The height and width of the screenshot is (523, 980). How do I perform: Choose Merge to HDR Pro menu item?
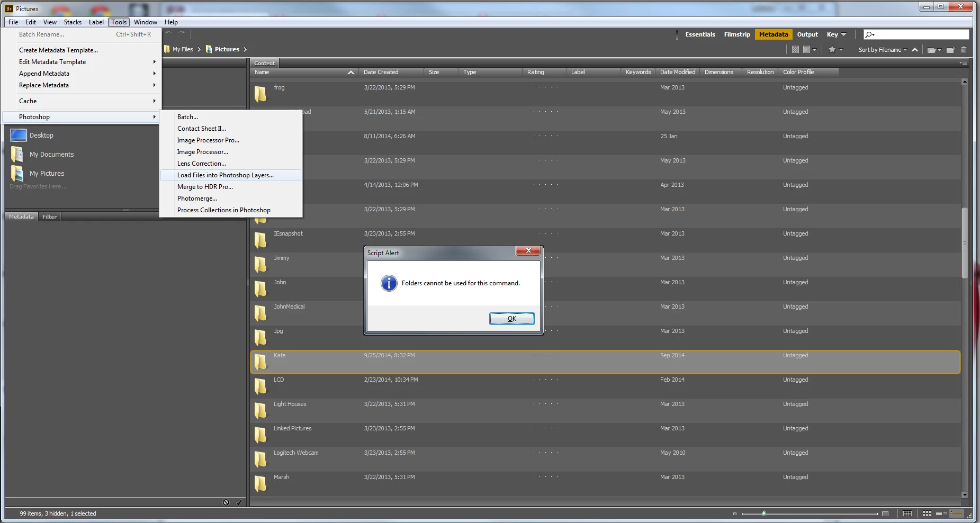tap(231, 187)
